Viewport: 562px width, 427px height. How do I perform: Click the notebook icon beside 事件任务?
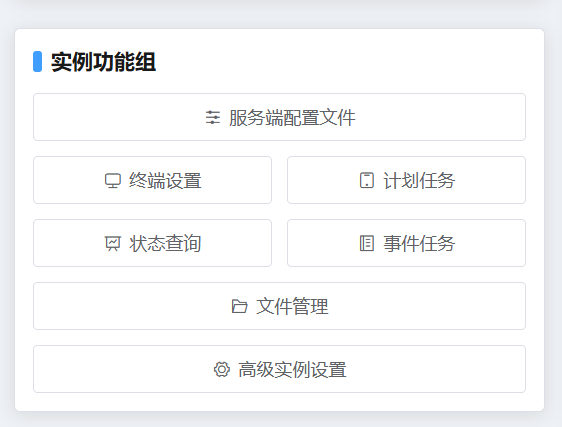[x=367, y=243]
